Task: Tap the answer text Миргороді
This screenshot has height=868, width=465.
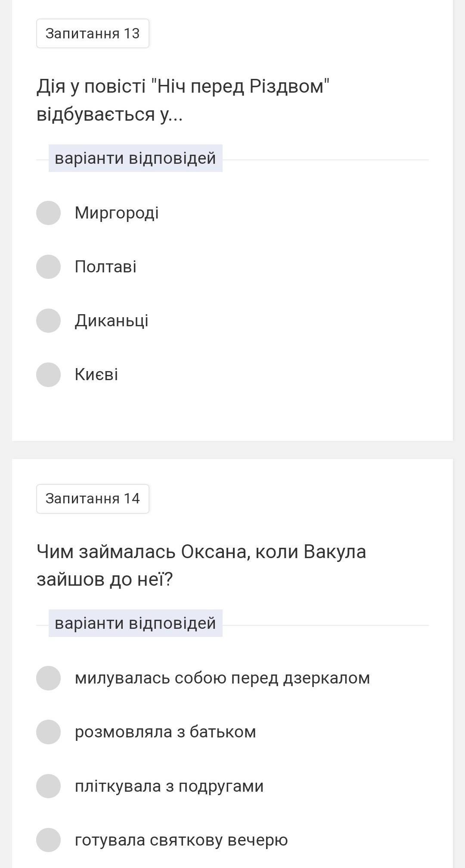Action: pyautogui.click(x=117, y=213)
